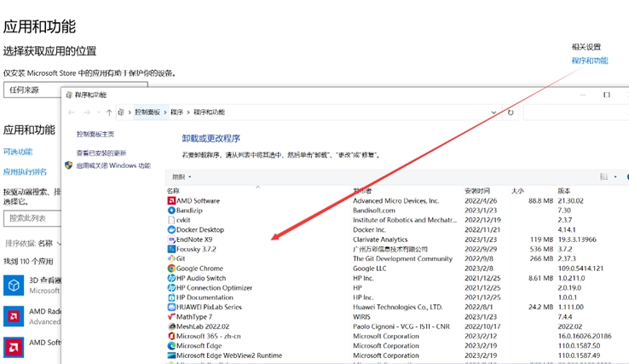Screen dimensions: 629x364
Task: Select the Paolo Cignoni - VCG - ISTI - CNR cell
Action: [401, 326]
